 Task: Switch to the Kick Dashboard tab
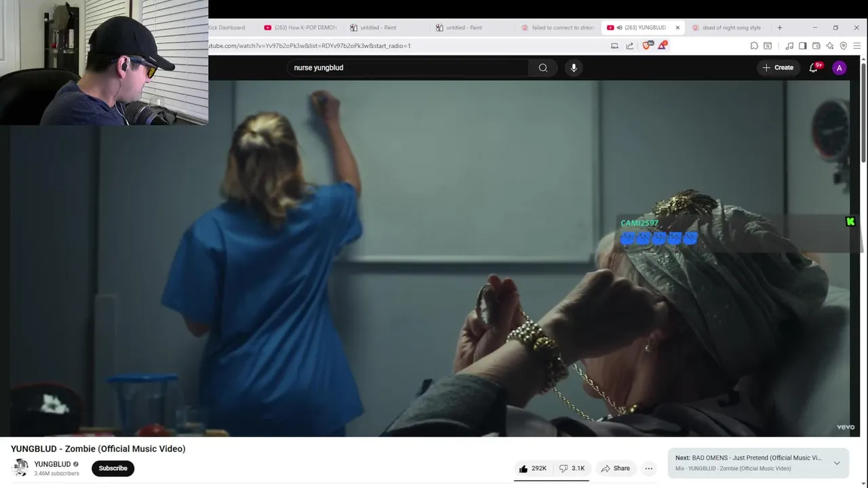click(228, 28)
